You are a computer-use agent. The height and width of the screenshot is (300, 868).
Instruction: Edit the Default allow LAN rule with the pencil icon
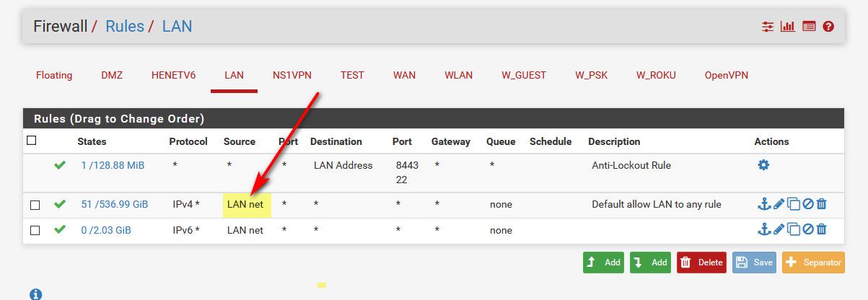(x=779, y=205)
